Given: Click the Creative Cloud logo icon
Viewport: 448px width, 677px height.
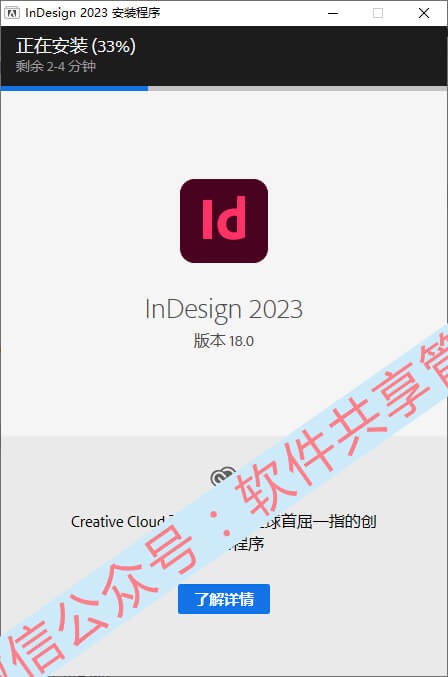Looking at the screenshot, I should pos(223,476).
